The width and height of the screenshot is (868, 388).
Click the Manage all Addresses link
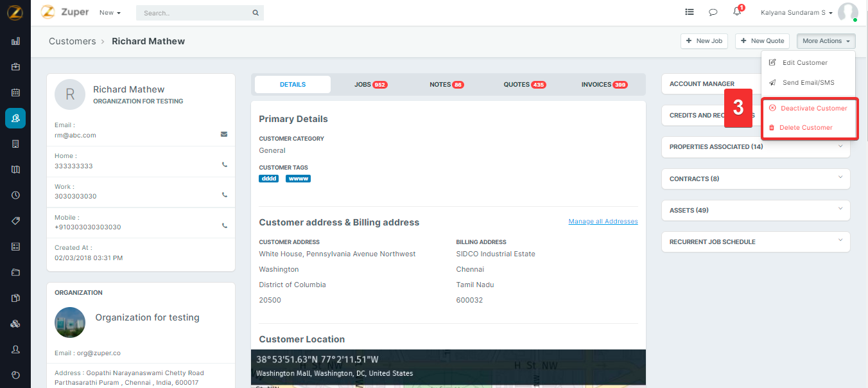[603, 222]
